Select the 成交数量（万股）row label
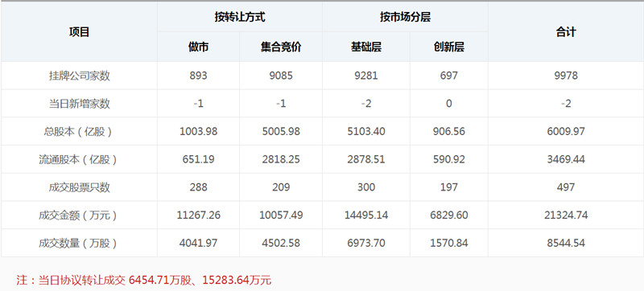This screenshot has width=644, height=291. [79, 243]
